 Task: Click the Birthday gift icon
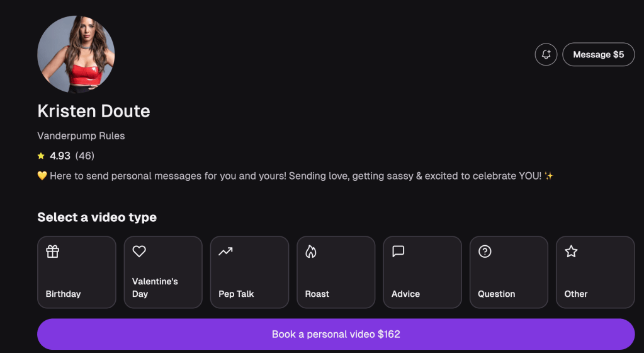point(52,252)
